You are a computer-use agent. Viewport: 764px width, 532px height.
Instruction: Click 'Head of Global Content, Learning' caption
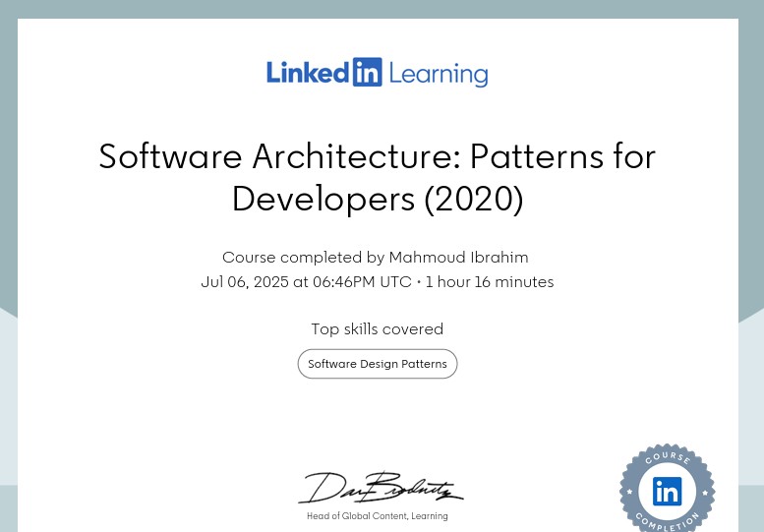[378, 516]
